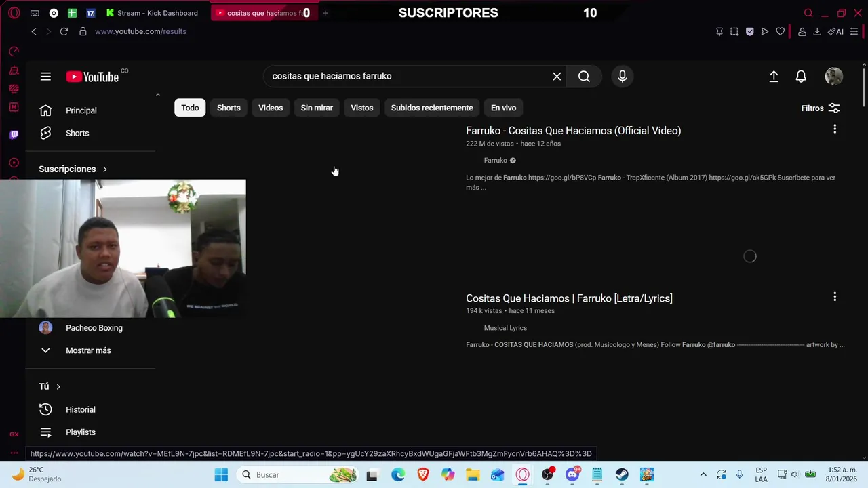868x488 pixels.
Task: Open the browser pinboards pin icon
Action: 719,31
